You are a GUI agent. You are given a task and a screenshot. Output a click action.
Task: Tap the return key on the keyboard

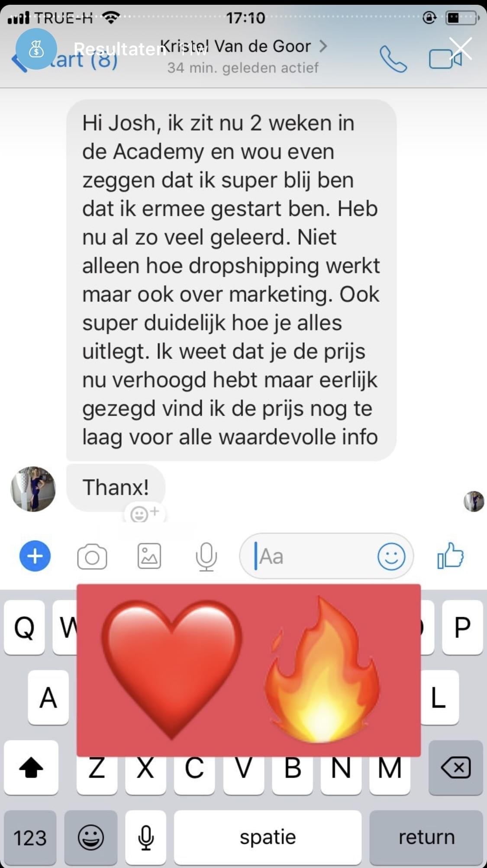coord(426,838)
